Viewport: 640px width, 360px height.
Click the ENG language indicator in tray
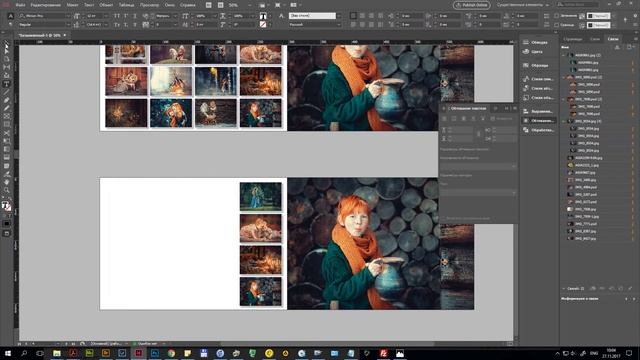pyautogui.click(x=595, y=353)
